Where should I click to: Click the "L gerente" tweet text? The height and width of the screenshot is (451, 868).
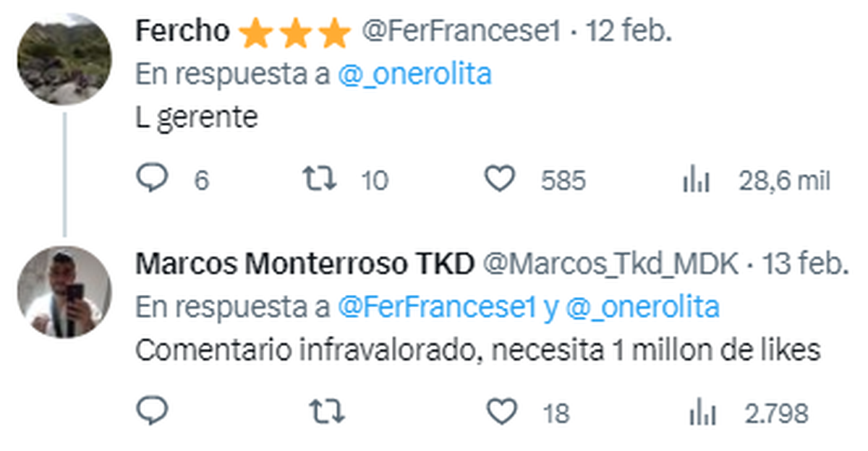[197, 117]
